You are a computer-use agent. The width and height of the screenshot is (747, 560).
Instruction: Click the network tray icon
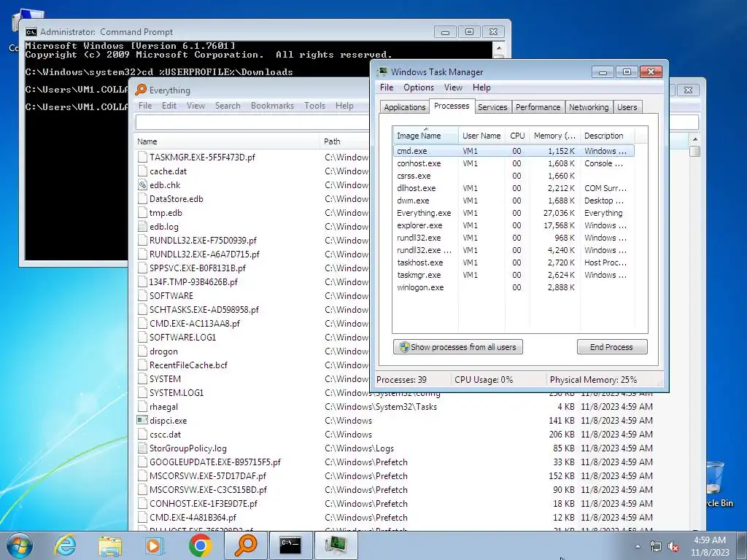(x=656, y=547)
